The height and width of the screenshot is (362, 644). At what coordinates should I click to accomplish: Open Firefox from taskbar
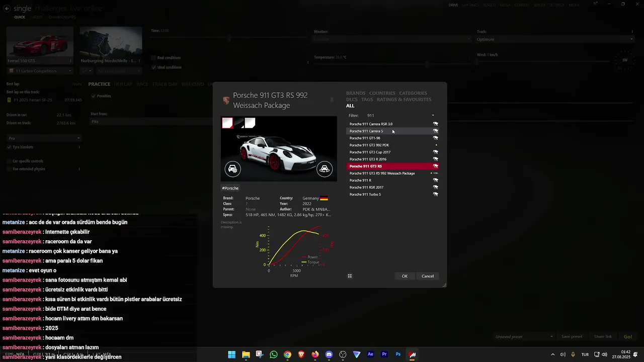315,354
